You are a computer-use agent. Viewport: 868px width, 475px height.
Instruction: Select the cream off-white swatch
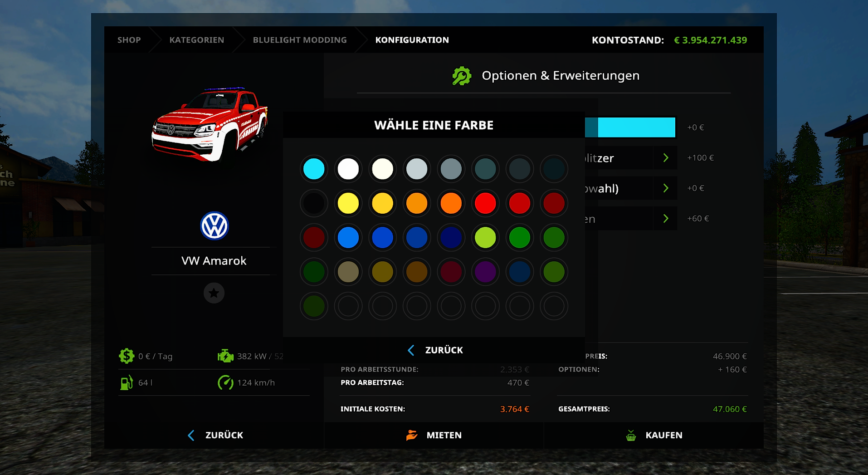(383, 169)
